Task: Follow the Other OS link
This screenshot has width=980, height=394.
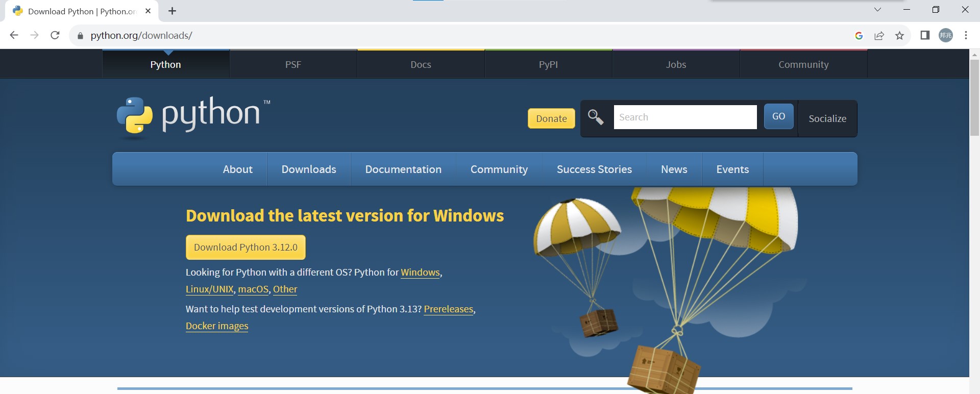Action: coord(285,289)
